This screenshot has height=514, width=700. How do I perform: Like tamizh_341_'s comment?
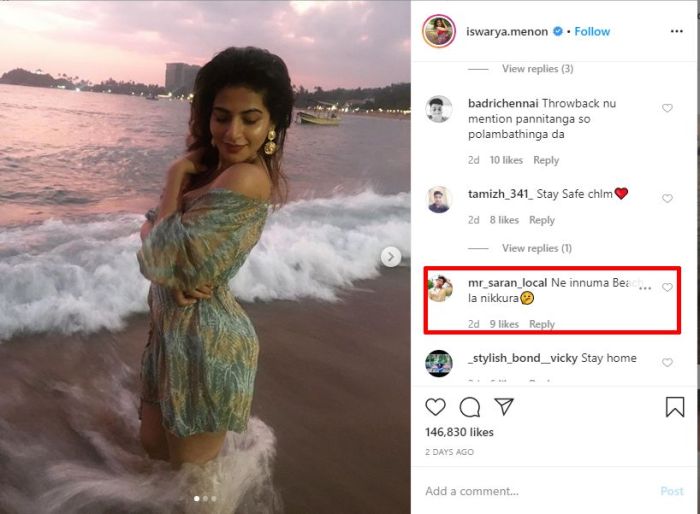[667, 199]
